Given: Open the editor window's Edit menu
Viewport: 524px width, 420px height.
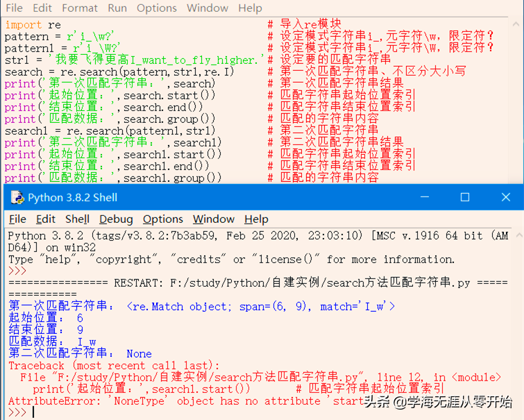Looking at the screenshot, I should pyautogui.click(x=42, y=8).
